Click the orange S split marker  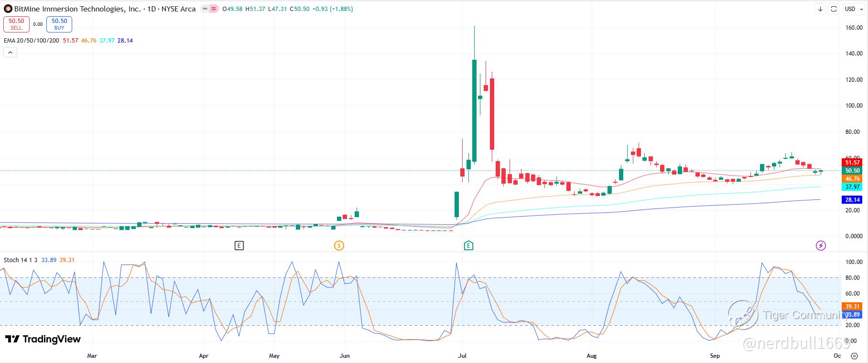339,246
